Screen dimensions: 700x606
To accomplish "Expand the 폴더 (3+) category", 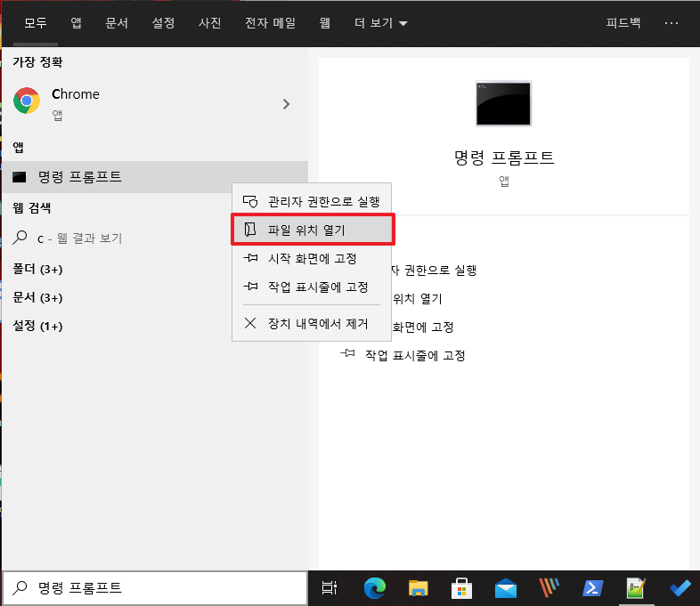I will [37, 269].
